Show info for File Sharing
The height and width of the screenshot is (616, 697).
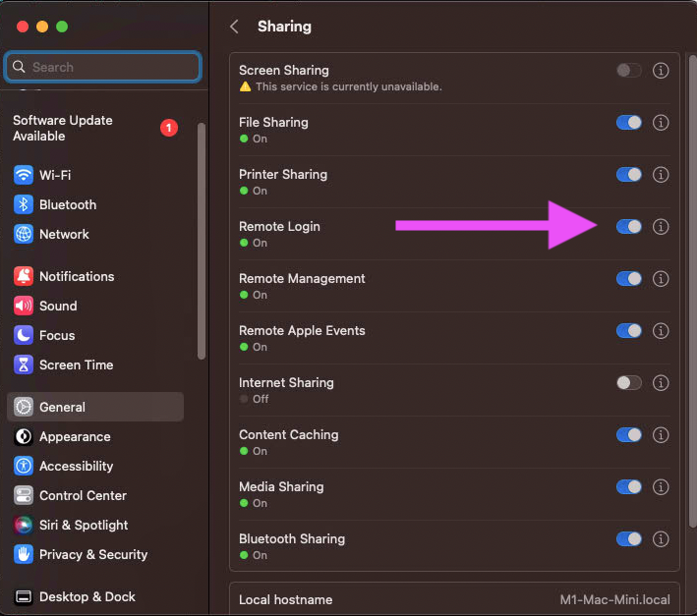pos(661,123)
